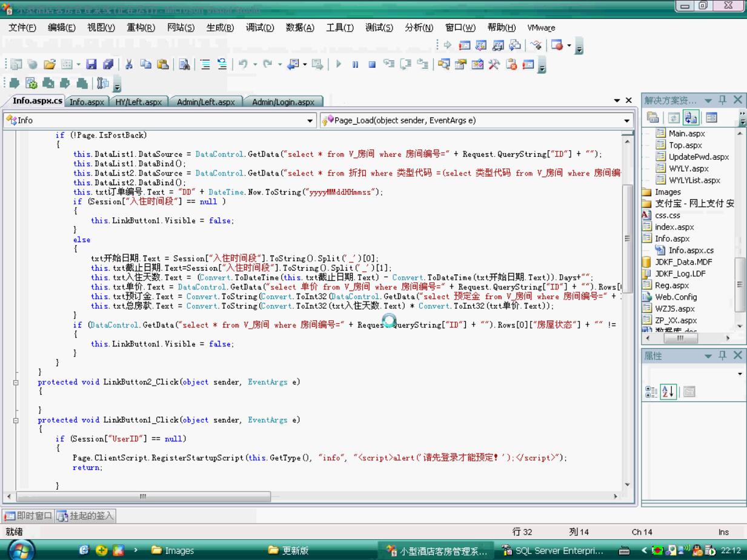Click the Toolbox hammer and wrench icon
Image resolution: width=747 pixels, height=560 pixels.
494,64
